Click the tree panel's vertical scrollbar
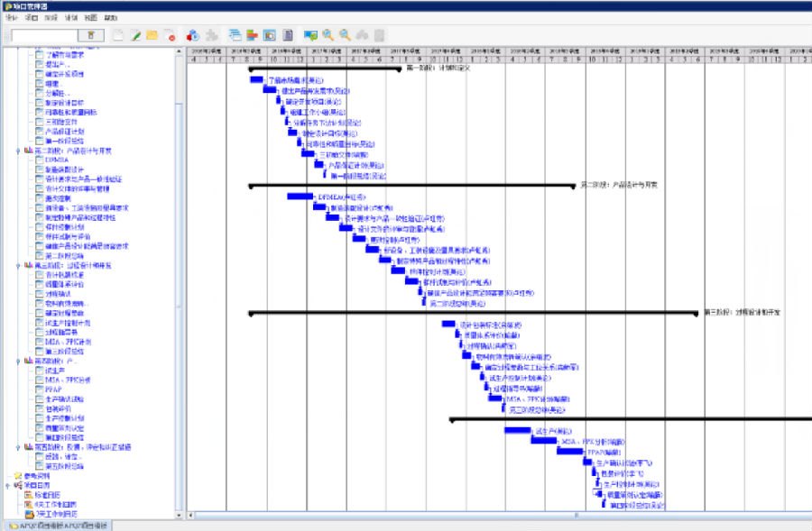 click(x=179, y=270)
